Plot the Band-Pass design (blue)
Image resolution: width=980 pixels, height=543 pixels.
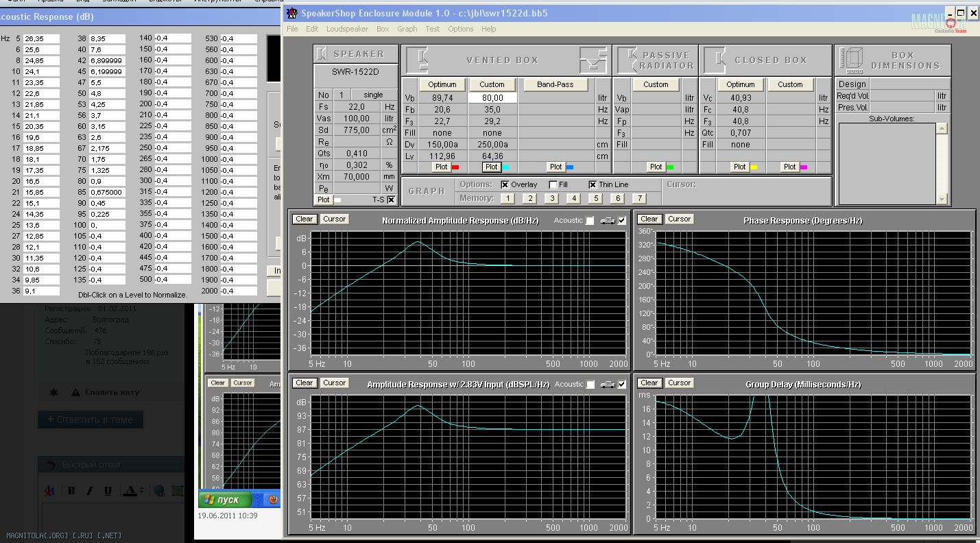(555, 167)
